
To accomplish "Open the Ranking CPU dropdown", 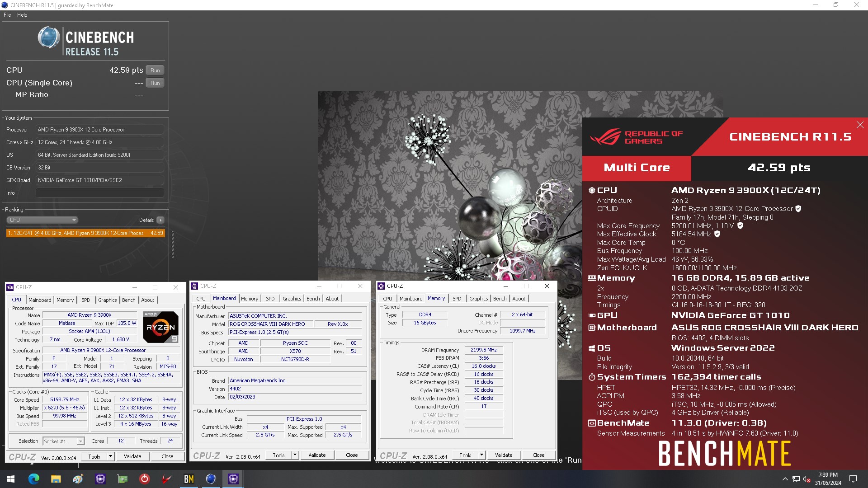I will pyautogui.click(x=42, y=220).
